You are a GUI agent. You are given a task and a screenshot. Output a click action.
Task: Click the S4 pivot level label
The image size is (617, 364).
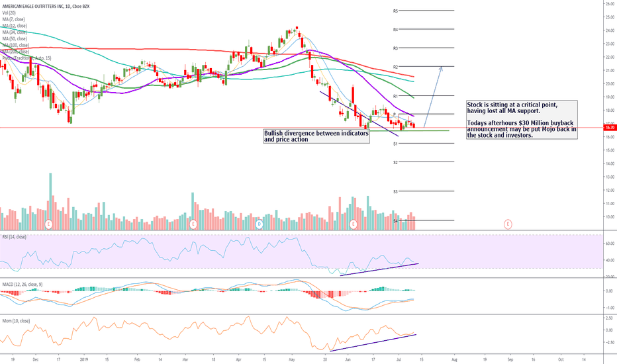click(x=395, y=221)
